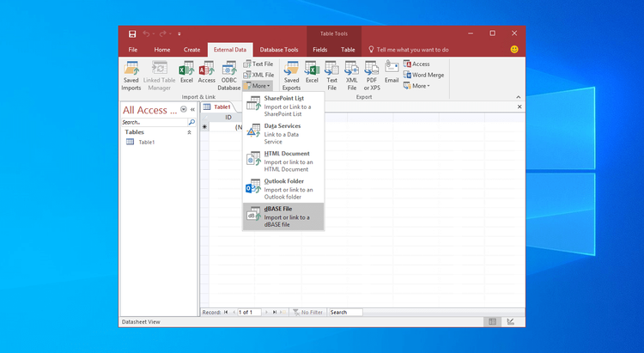Image resolution: width=644 pixels, height=353 pixels.
Task: Switch to Datasheet View in status bar
Action: click(x=493, y=322)
